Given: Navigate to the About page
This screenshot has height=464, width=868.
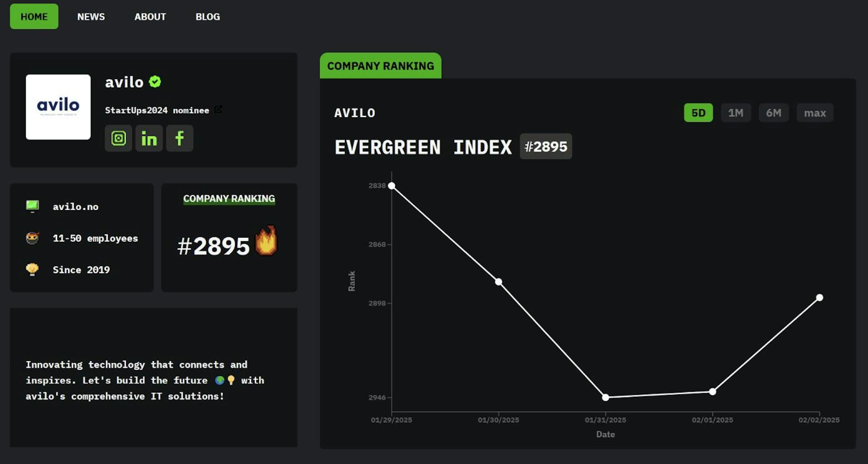Looking at the screenshot, I should click(150, 17).
